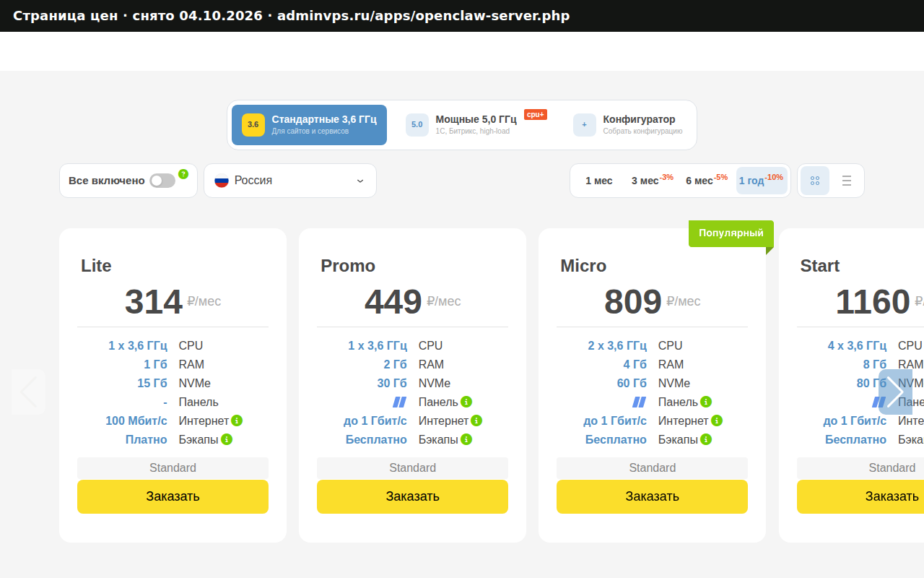Viewport: 924px width, 578px height.
Task: Click the Promo plan panel stripes icon
Action: point(400,402)
